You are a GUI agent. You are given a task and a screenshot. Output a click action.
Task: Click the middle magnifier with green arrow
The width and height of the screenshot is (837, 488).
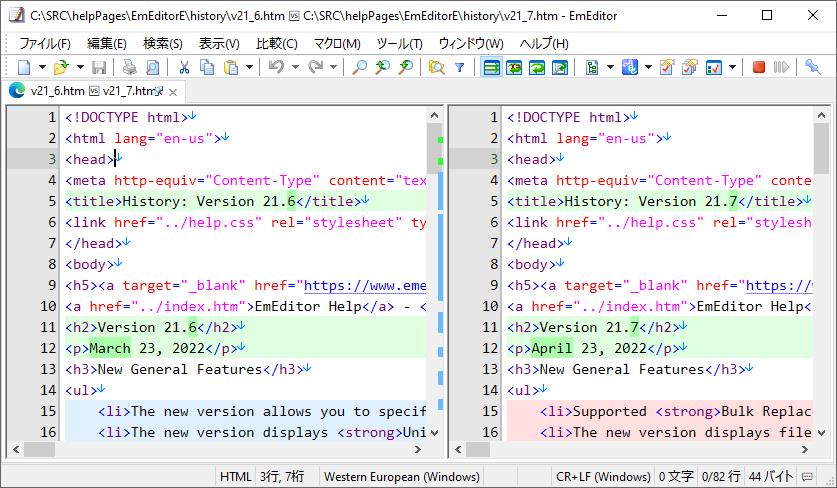(x=382, y=67)
